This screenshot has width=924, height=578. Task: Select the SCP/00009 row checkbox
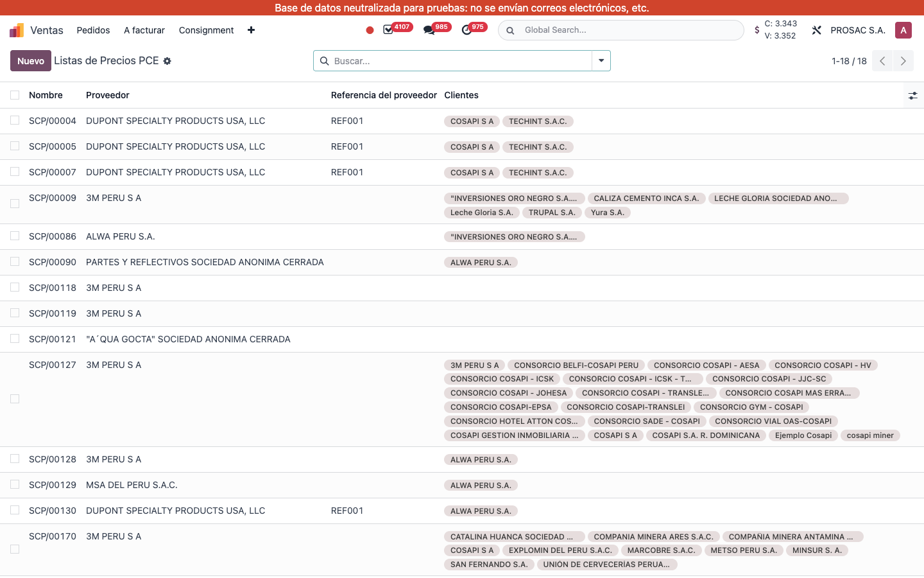pyautogui.click(x=15, y=204)
